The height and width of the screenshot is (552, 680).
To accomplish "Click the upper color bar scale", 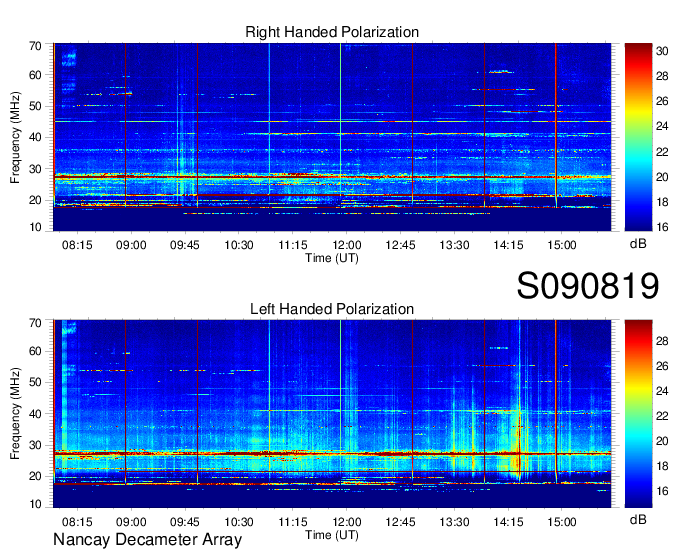I will coord(638,137).
